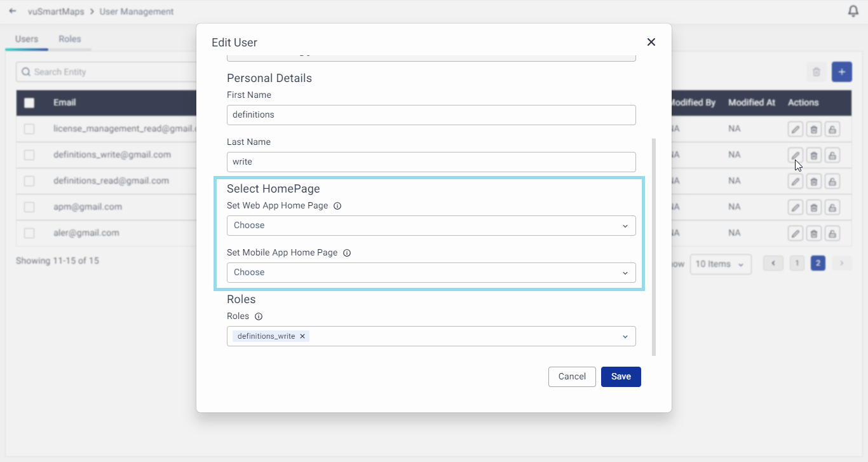
Task: Cancel editing the user
Action: coord(571,376)
